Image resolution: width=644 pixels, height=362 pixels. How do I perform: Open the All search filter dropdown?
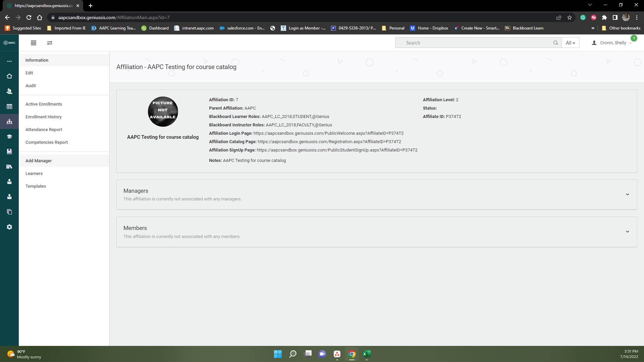point(570,43)
